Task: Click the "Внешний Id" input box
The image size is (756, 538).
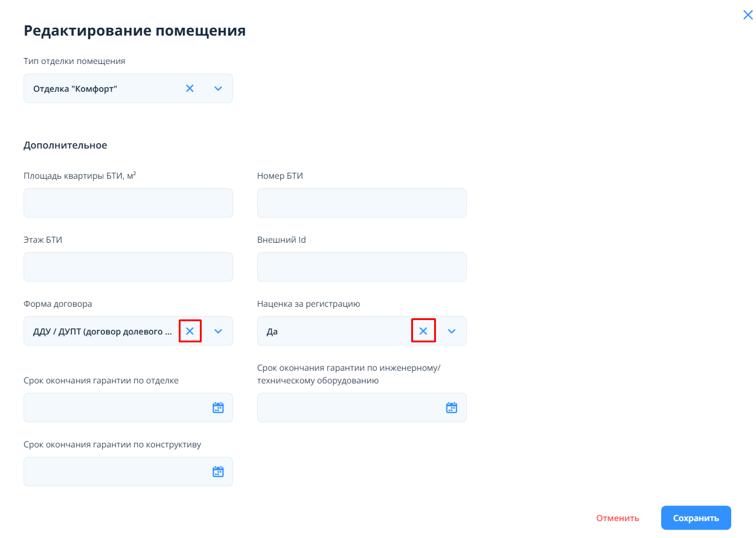Action: point(362,267)
